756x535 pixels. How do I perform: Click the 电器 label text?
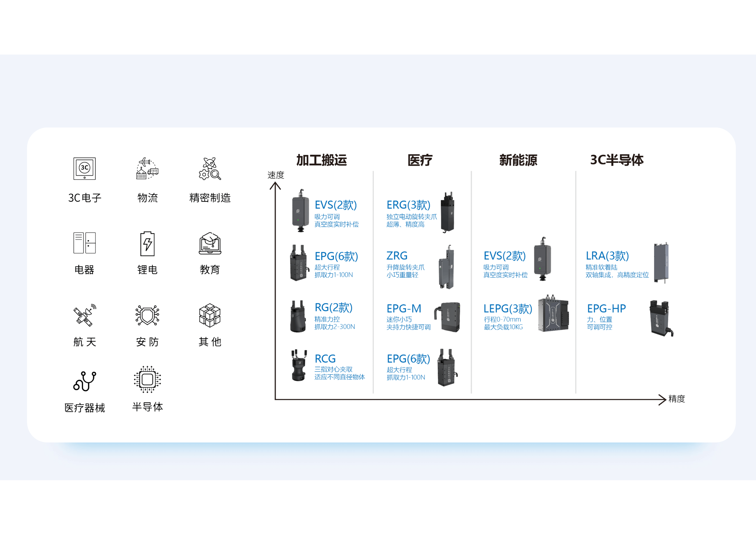pyautogui.click(x=84, y=270)
